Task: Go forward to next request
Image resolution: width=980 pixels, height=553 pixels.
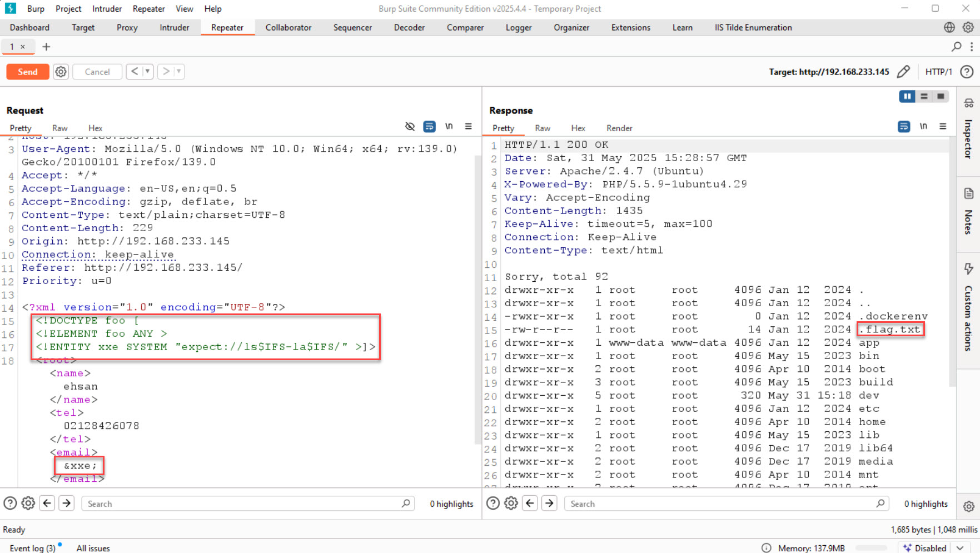Action: pos(166,72)
